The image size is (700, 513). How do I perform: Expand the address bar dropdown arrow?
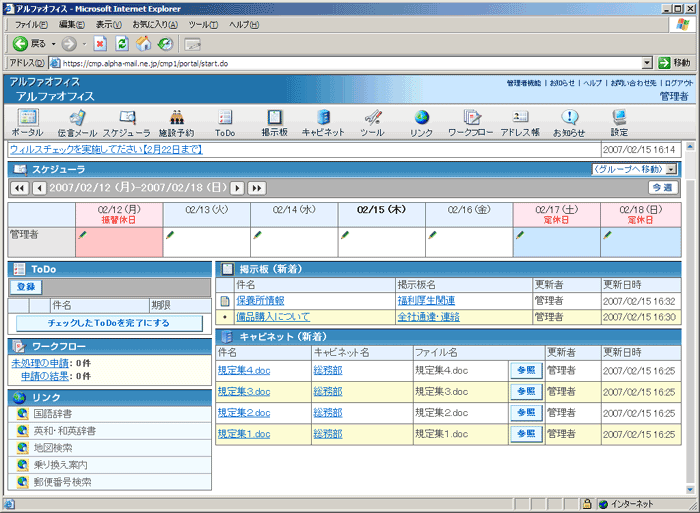coord(647,63)
